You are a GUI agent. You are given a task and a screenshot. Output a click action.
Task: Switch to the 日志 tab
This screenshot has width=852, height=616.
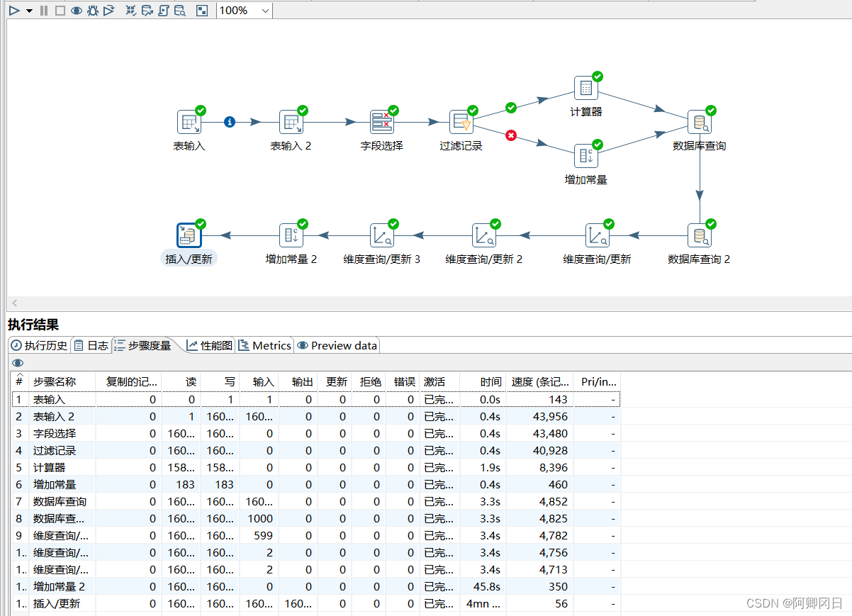[x=91, y=345]
